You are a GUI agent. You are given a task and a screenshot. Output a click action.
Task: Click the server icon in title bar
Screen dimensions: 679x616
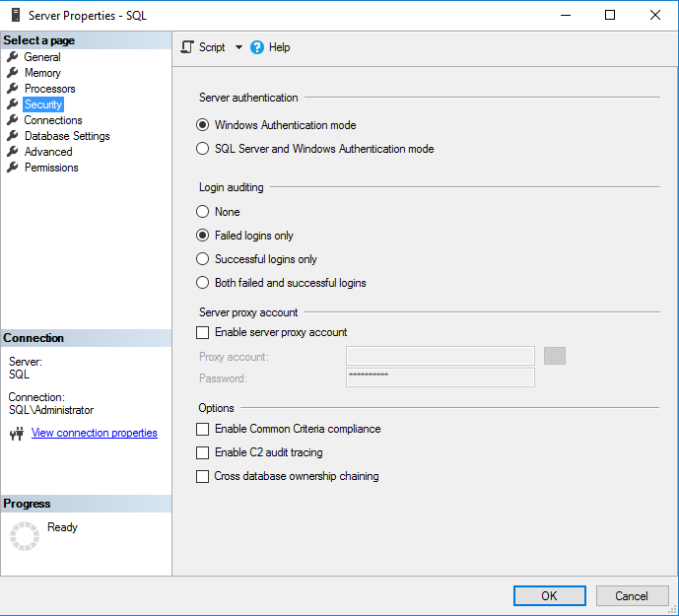click(16, 15)
